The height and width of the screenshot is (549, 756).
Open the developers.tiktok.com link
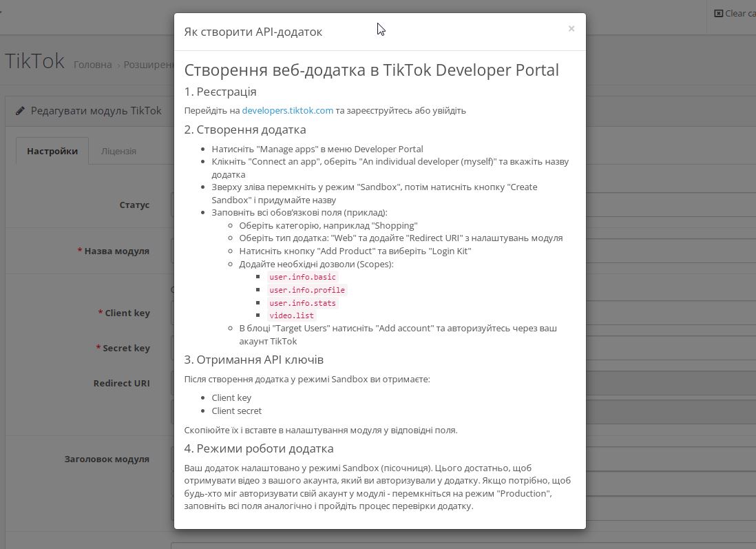click(287, 110)
